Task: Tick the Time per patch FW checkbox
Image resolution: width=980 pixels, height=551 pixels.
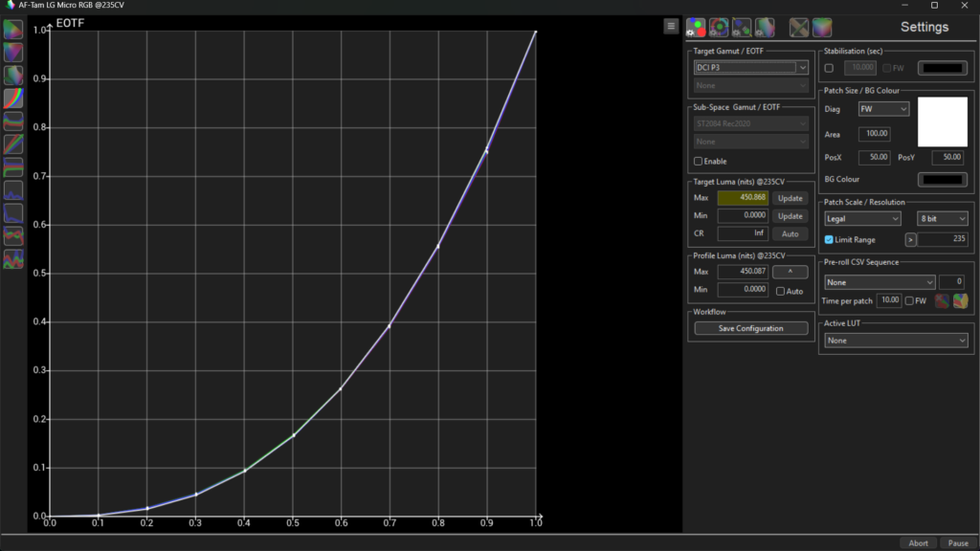Action: (909, 301)
